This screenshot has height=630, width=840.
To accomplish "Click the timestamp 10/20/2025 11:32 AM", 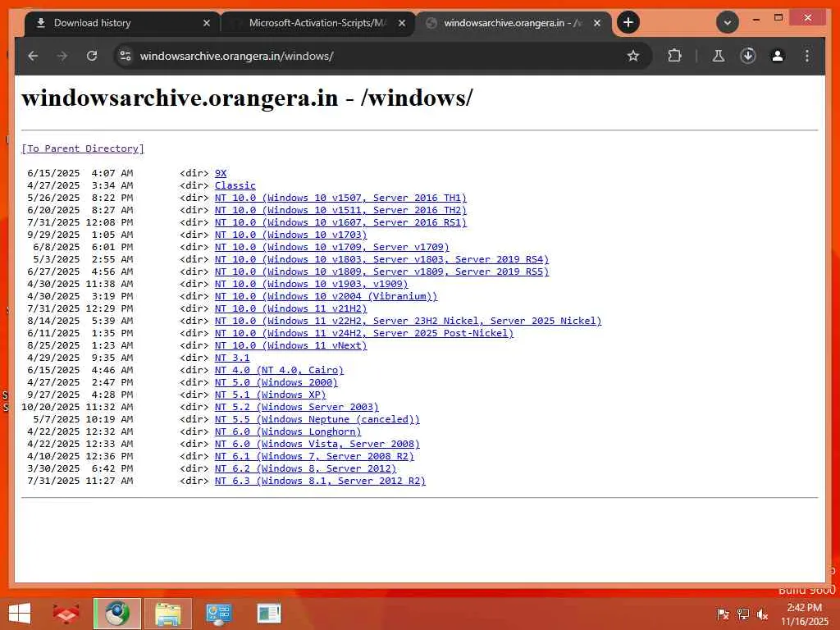I will [77, 407].
